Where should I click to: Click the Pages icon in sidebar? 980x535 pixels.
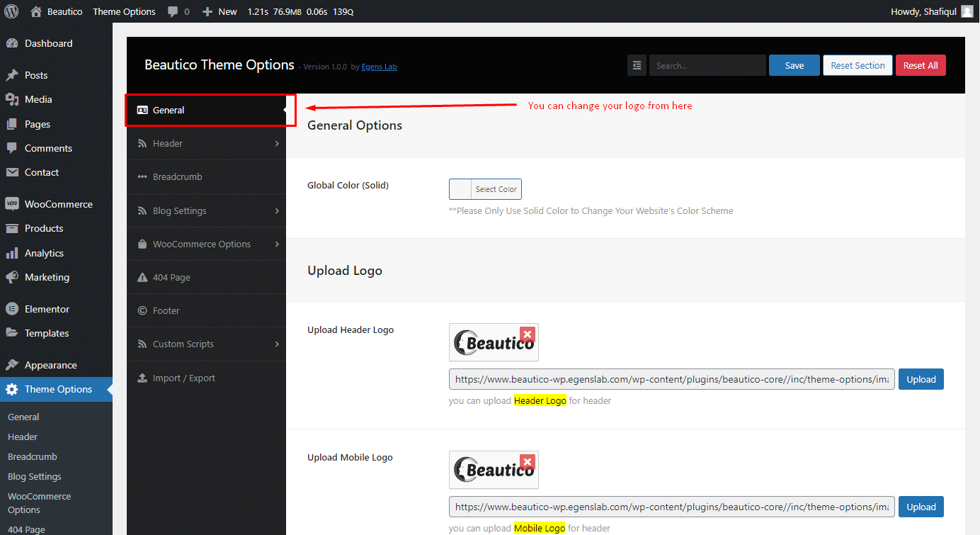[x=11, y=124]
